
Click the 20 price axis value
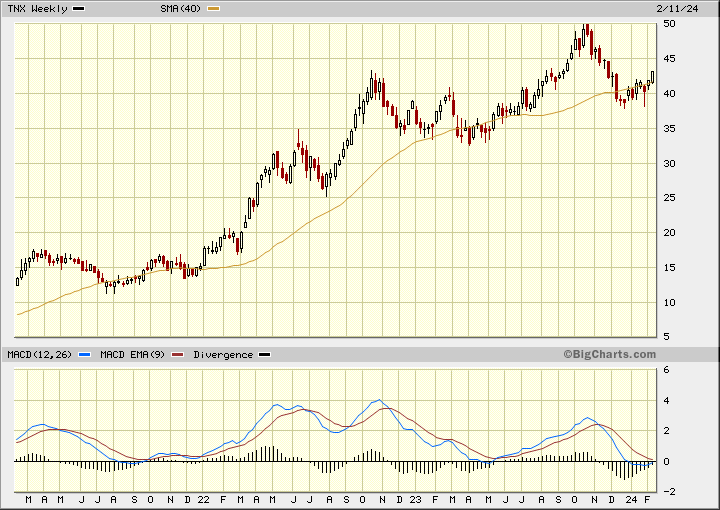point(669,233)
